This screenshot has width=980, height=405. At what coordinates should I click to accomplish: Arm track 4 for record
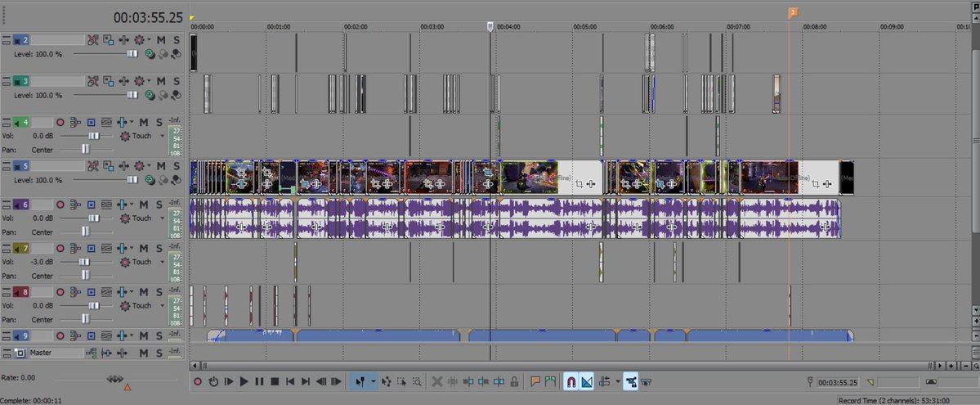[x=60, y=123]
